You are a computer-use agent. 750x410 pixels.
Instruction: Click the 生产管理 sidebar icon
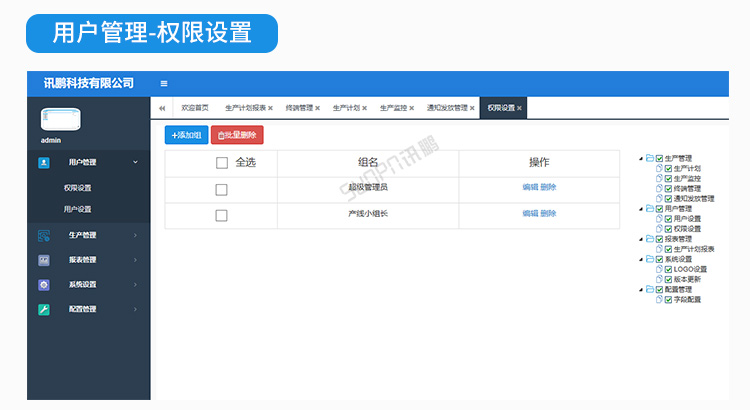click(44, 235)
